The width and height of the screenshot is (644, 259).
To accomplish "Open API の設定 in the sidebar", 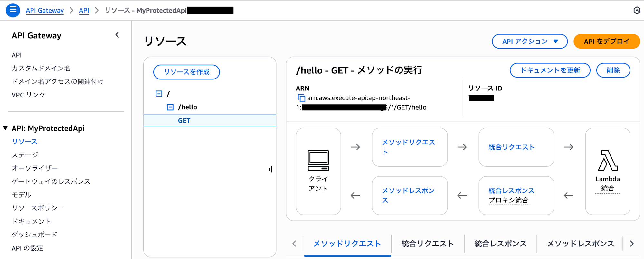I will point(27,248).
